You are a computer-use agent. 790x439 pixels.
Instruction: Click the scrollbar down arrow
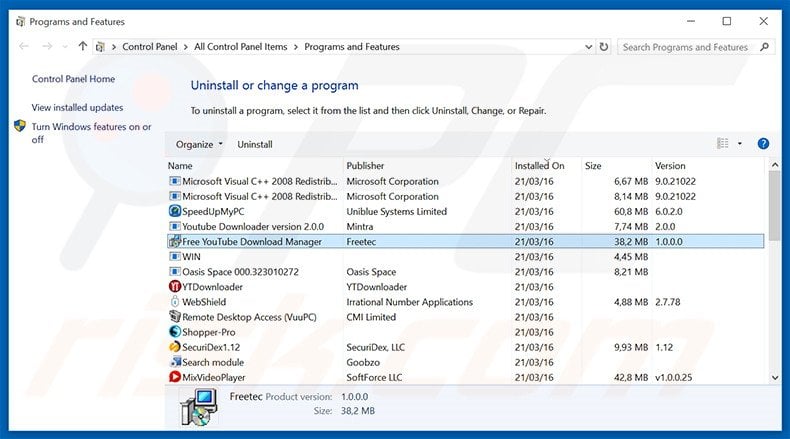pyautogui.click(x=775, y=378)
